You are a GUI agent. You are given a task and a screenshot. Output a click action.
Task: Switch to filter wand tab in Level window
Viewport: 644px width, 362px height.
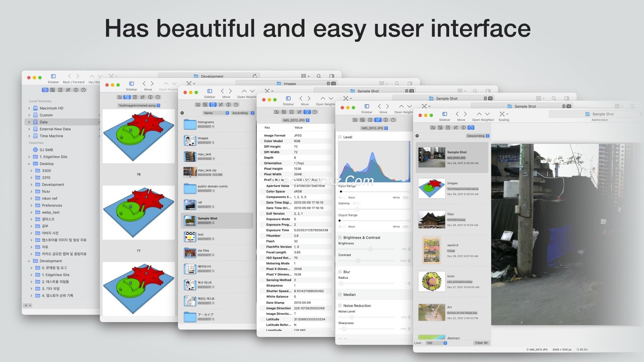pos(378,120)
